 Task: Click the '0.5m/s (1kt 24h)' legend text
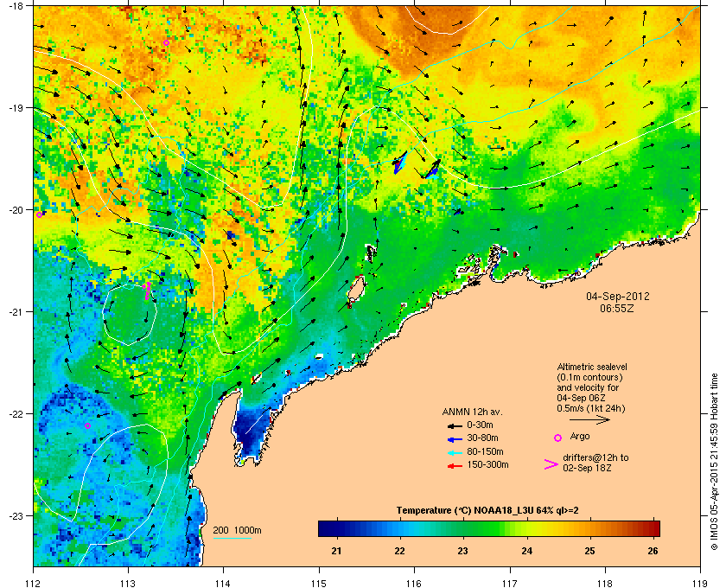591,409
